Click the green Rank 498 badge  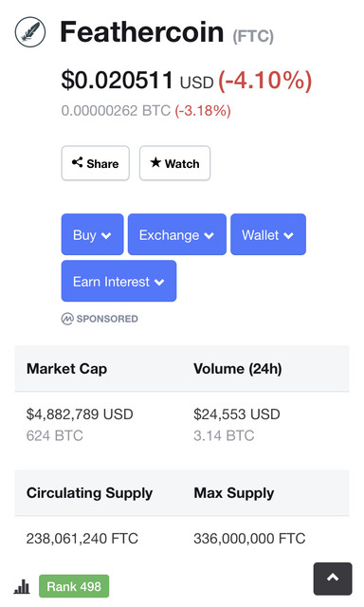[74, 586]
